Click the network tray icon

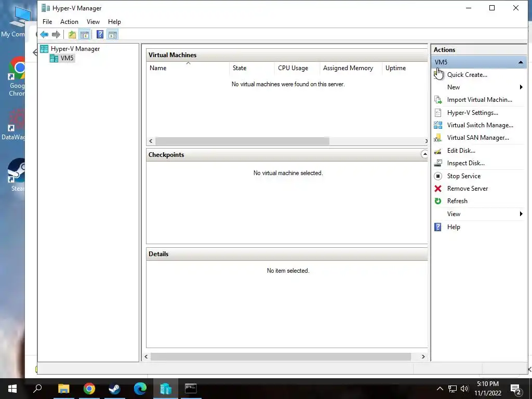point(453,389)
